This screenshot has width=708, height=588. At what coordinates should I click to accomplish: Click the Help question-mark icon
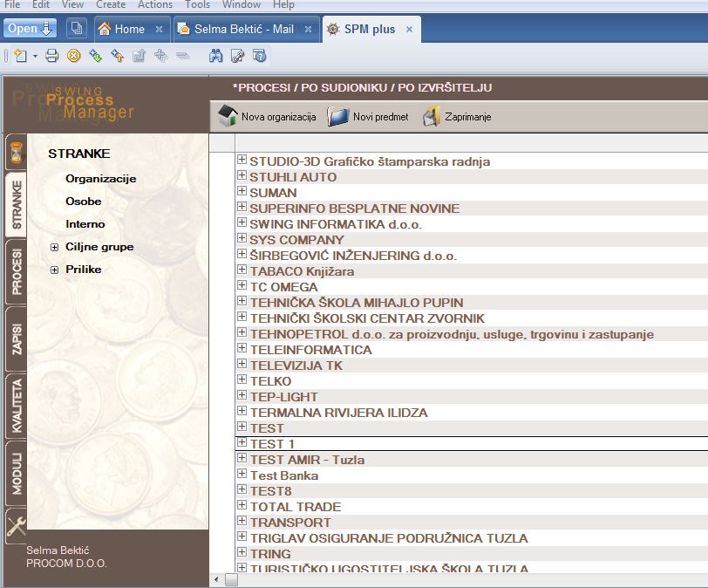(x=260, y=56)
